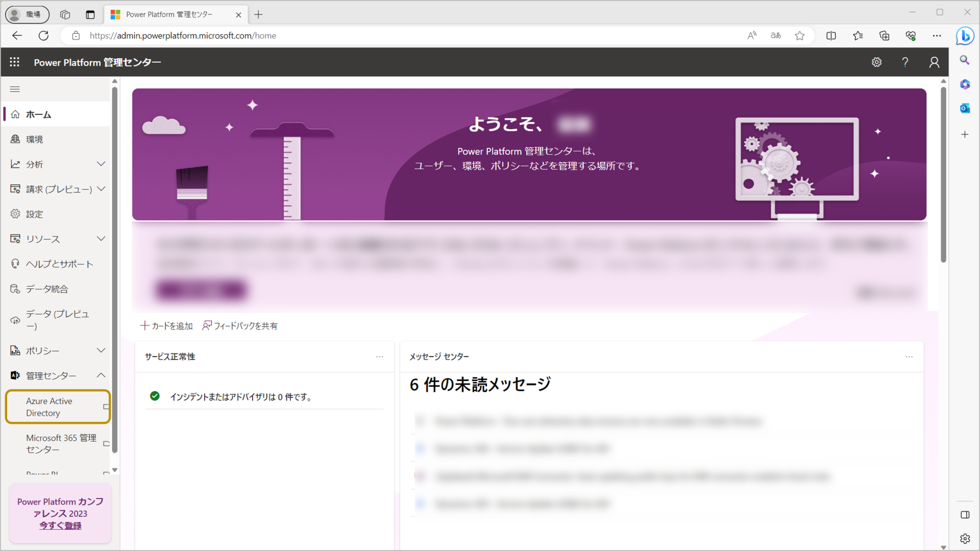This screenshot has height=551, width=980.
Task: Refresh the page with reload icon
Action: click(x=44, y=35)
